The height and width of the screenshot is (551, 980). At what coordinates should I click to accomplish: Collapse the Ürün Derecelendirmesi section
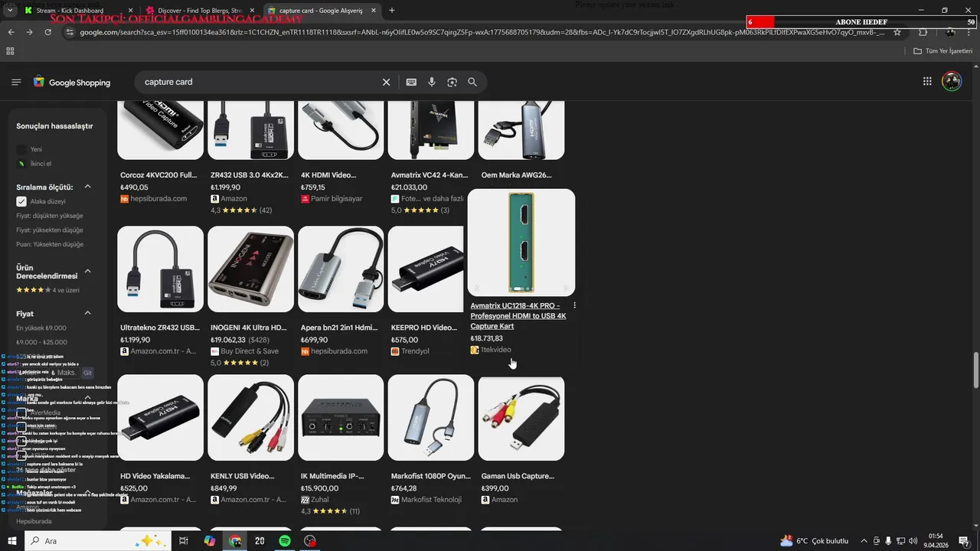tap(87, 271)
